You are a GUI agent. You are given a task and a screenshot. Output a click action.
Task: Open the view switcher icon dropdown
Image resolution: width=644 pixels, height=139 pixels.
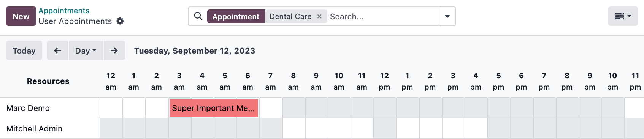tap(623, 16)
